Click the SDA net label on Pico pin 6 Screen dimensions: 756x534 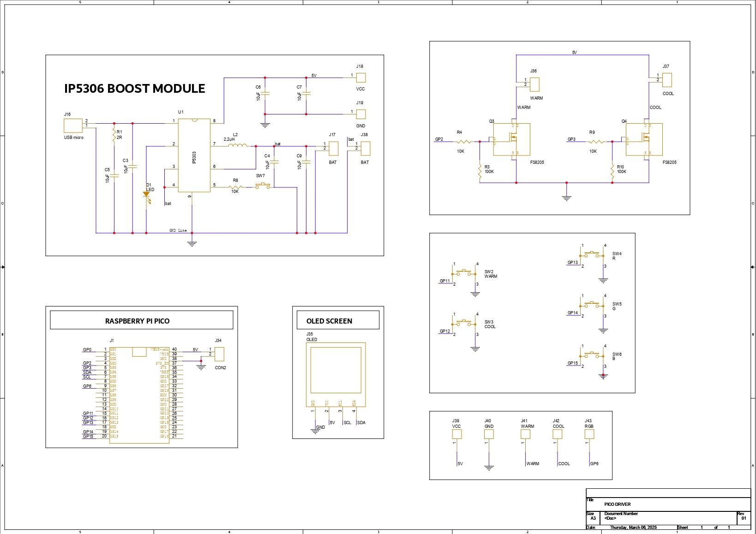(87, 372)
